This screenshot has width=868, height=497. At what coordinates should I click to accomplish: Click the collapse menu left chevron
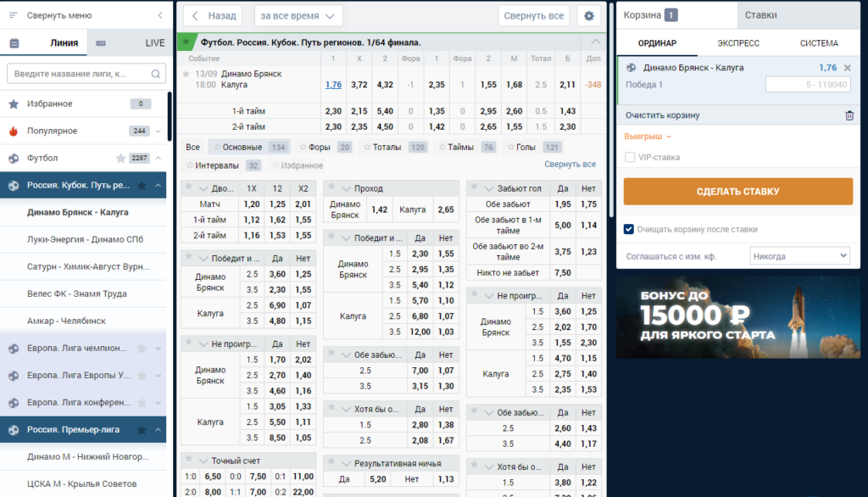tap(160, 15)
